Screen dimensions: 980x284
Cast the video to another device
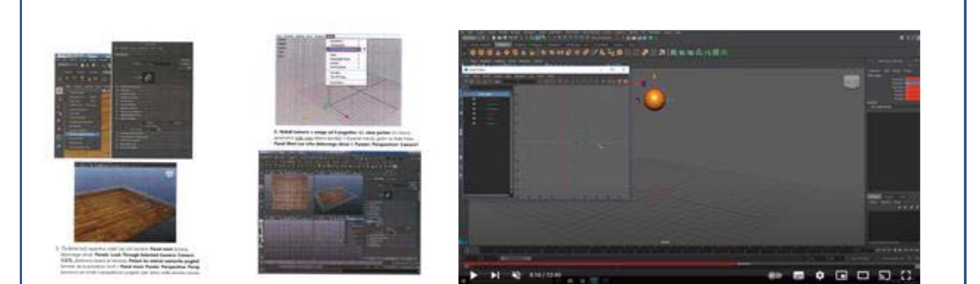coord(885,275)
